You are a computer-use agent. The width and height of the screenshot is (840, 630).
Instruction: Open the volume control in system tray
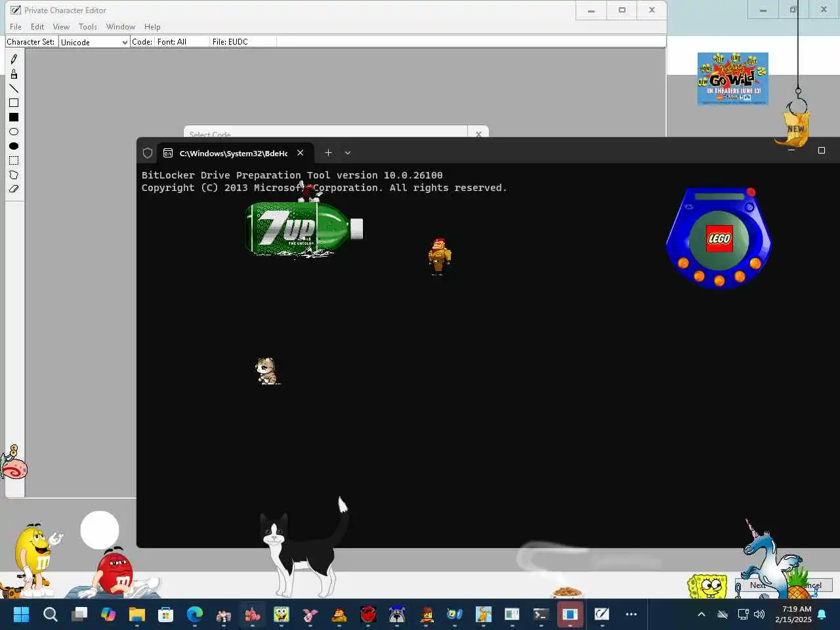coord(759,614)
